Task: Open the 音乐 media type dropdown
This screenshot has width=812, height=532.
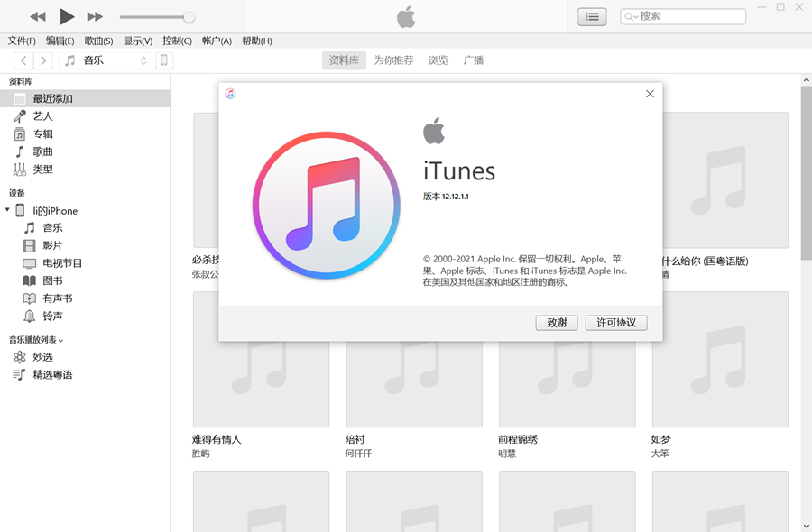Action: tap(105, 60)
